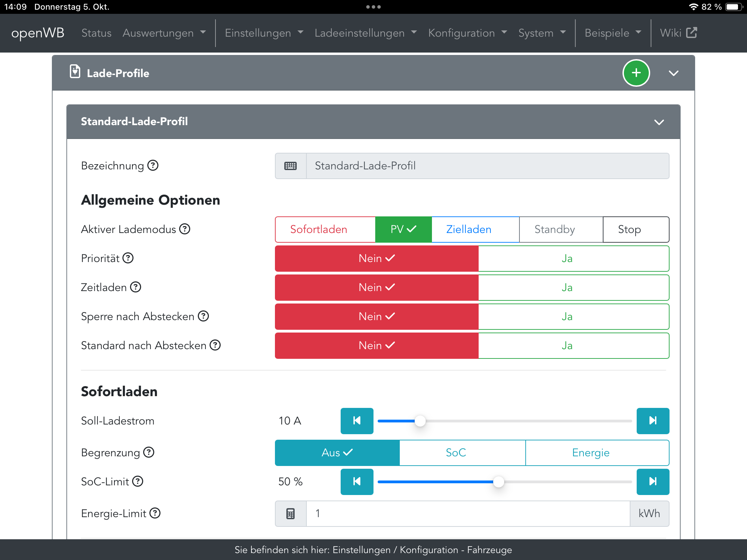Click SoC-Limit skip-to-maximum button
Viewport: 747px width, 560px height.
click(653, 482)
